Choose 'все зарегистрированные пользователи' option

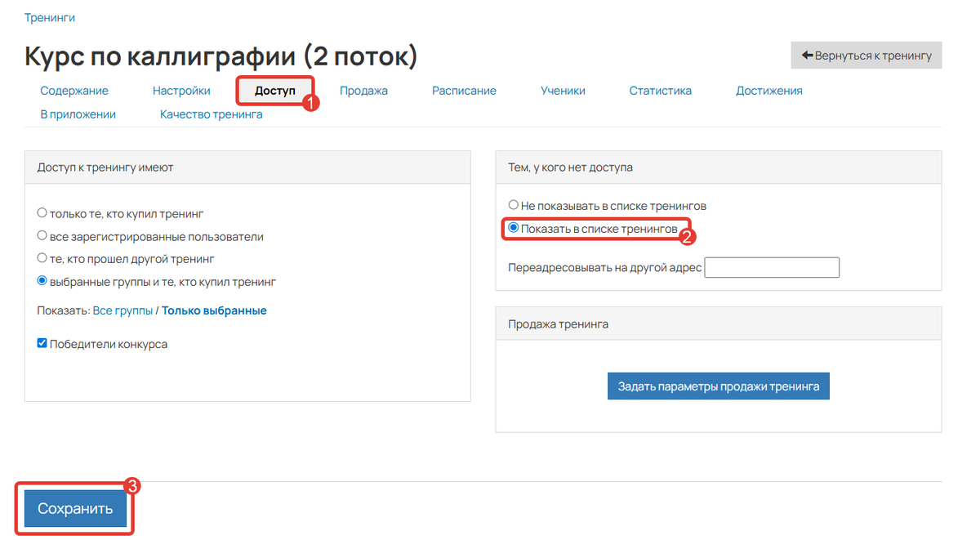pyautogui.click(x=41, y=234)
